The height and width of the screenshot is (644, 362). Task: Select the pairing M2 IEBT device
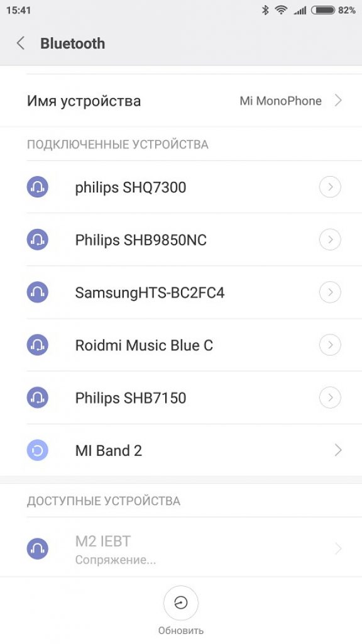[181, 548]
